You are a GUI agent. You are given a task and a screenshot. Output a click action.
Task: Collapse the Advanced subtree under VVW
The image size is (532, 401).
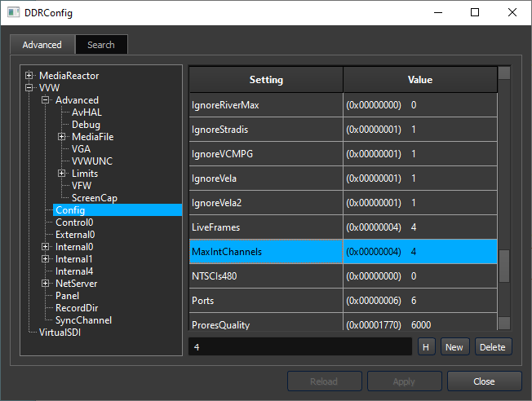click(46, 99)
